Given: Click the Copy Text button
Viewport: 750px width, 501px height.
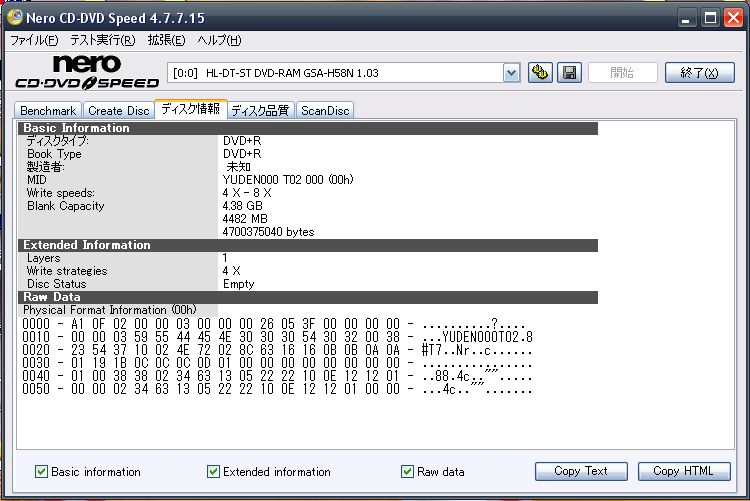Looking at the screenshot, I should coord(581,471).
